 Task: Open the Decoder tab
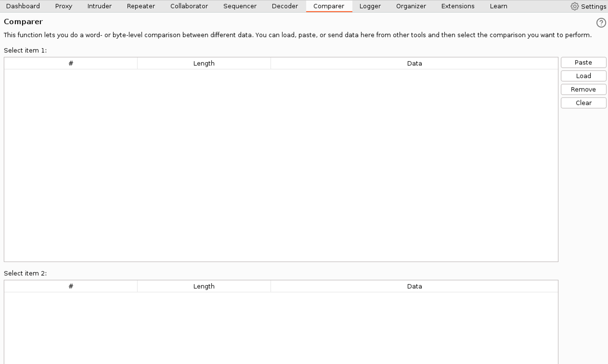pyautogui.click(x=285, y=6)
